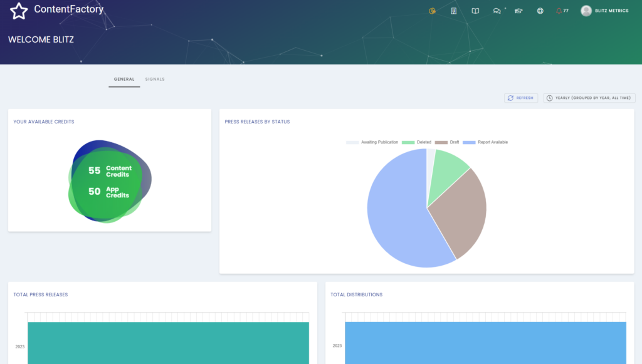This screenshot has height=364, width=642.
Task: Click the graduation cap academy icon
Action: coord(518,11)
